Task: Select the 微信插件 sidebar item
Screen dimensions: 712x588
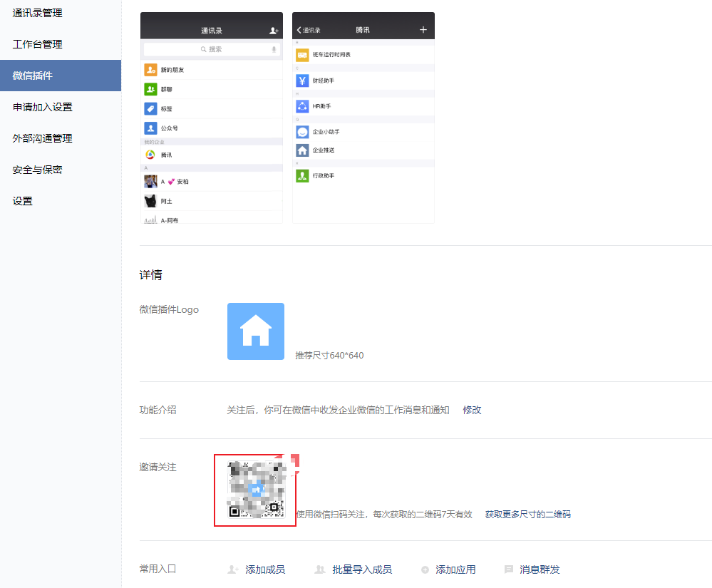Action: (x=61, y=76)
